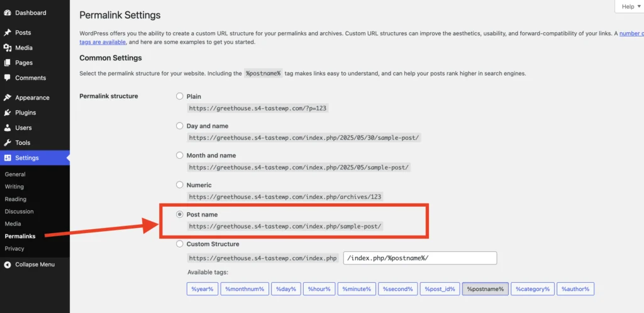
Task: Insert the %hour% tag button
Action: point(319,288)
